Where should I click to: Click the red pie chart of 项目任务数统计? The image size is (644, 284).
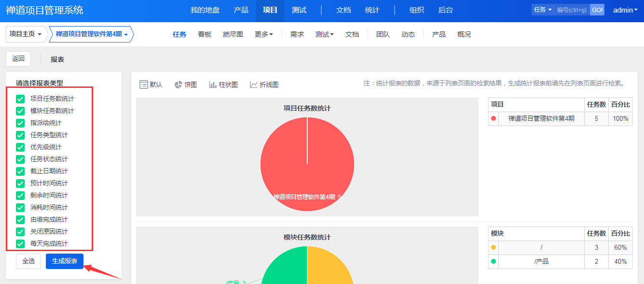click(307, 164)
